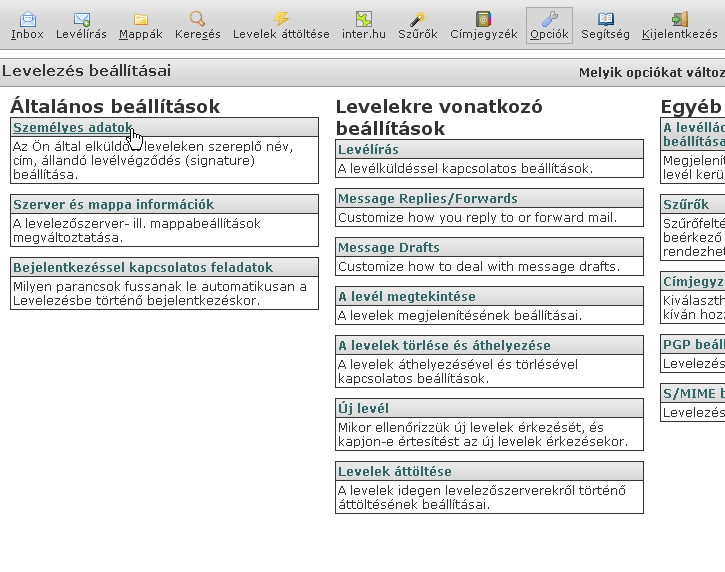Open the Új levél settings link
This screenshot has height=572, width=725.
click(363, 408)
